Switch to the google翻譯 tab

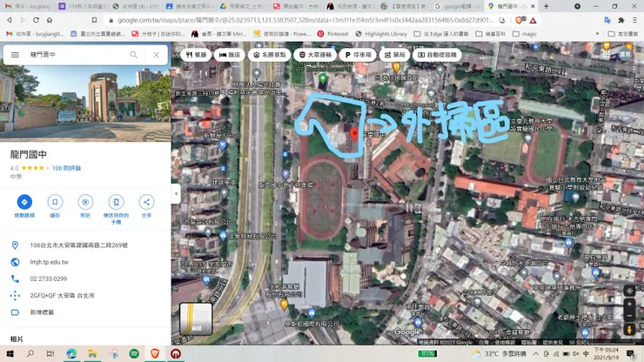click(458, 6)
